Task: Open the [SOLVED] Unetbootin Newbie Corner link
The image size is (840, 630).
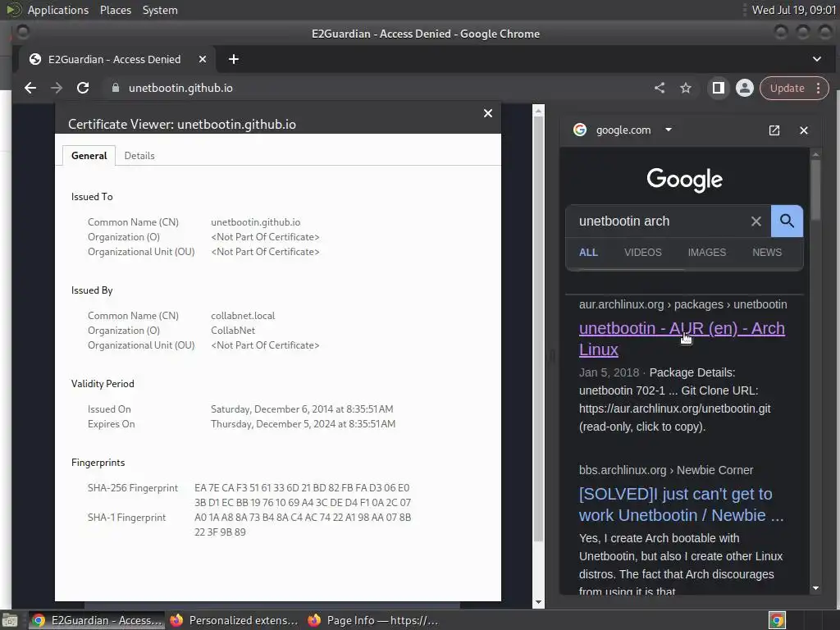Action: coord(682,504)
